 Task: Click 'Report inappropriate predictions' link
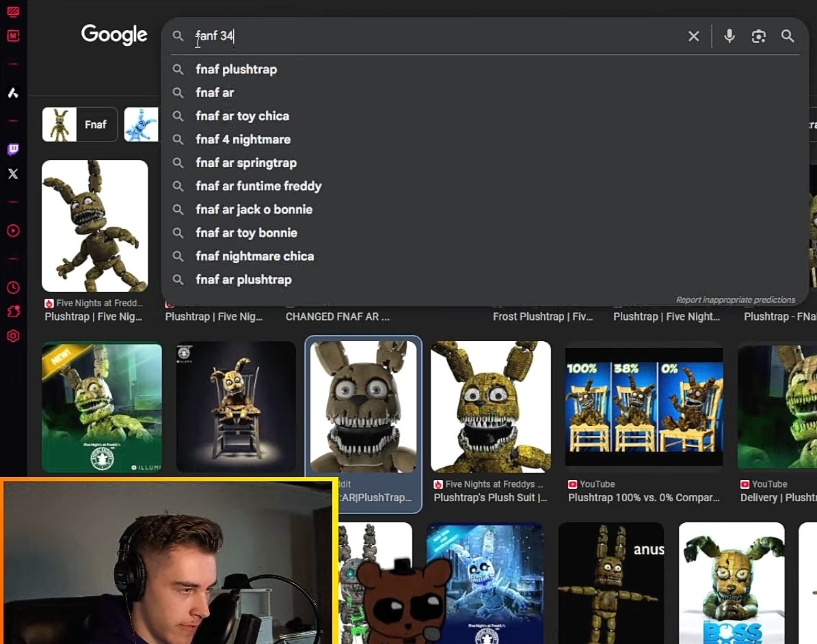(x=735, y=299)
